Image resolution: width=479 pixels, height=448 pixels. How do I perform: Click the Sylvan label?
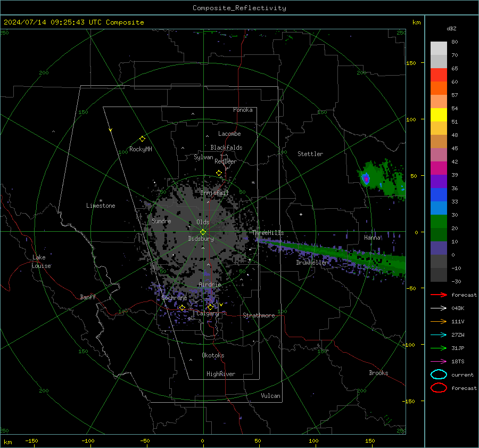(x=203, y=157)
